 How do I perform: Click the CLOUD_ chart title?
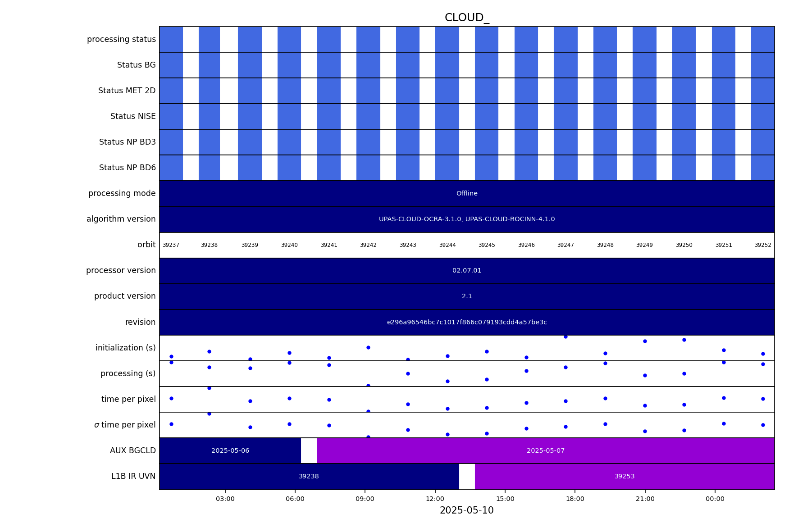(x=467, y=18)
